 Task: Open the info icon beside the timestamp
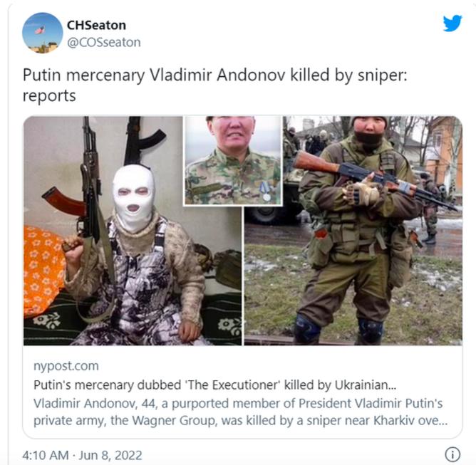[452, 455]
